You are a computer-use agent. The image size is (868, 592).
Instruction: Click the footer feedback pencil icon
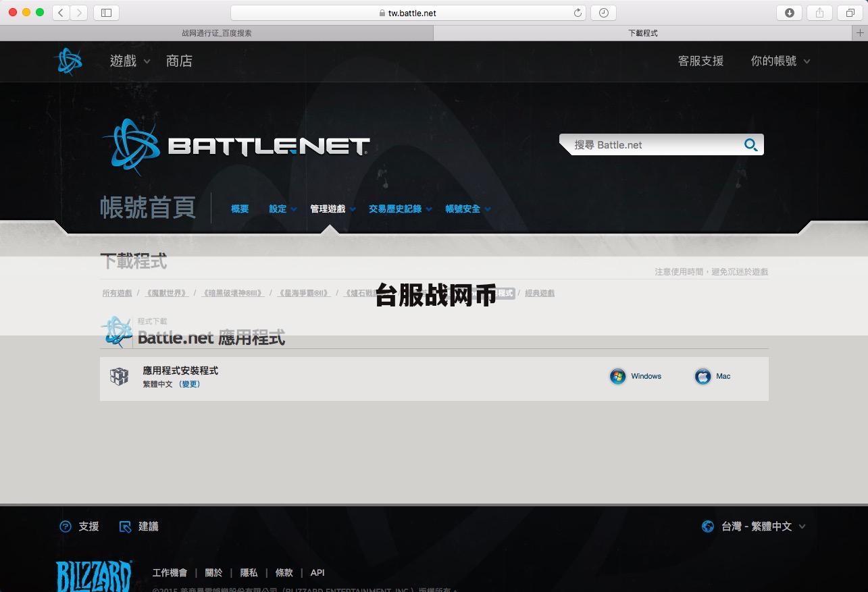click(x=125, y=527)
